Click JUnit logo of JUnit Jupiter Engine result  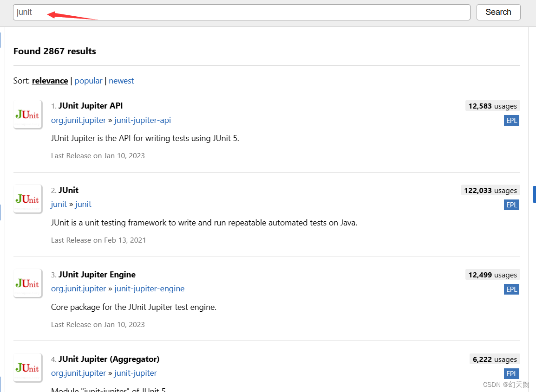point(28,283)
